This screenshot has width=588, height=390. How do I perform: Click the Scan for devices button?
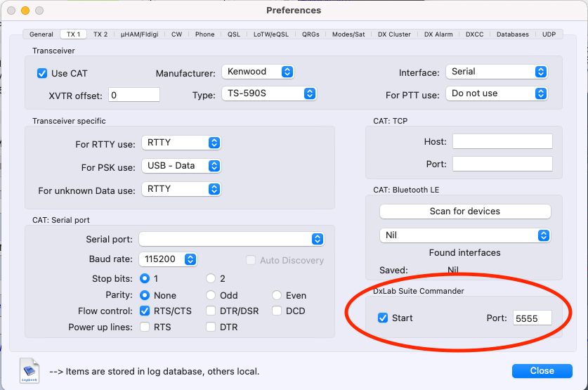pos(465,211)
